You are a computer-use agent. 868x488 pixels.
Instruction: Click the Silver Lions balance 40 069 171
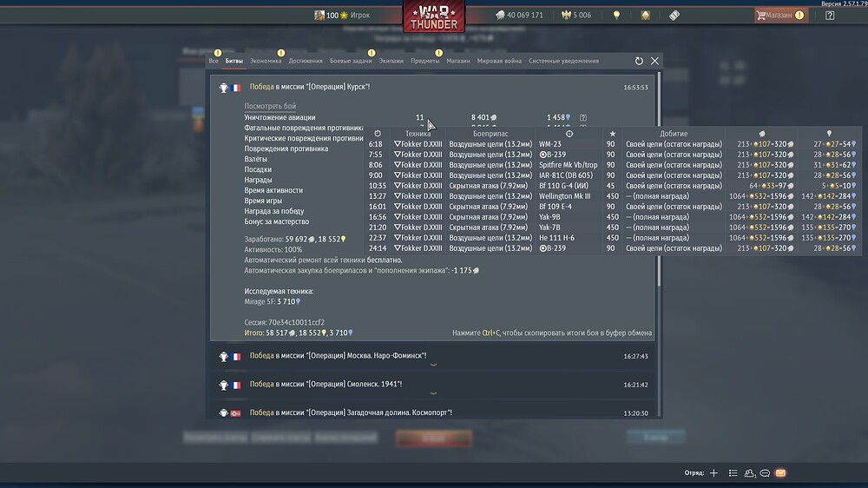click(x=519, y=16)
